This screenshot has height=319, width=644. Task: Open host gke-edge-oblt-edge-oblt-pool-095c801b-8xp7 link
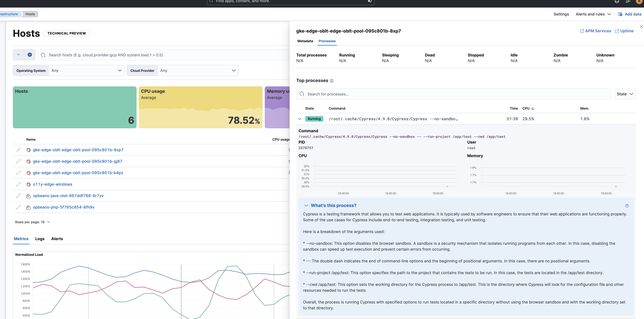[x=78, y=150]
